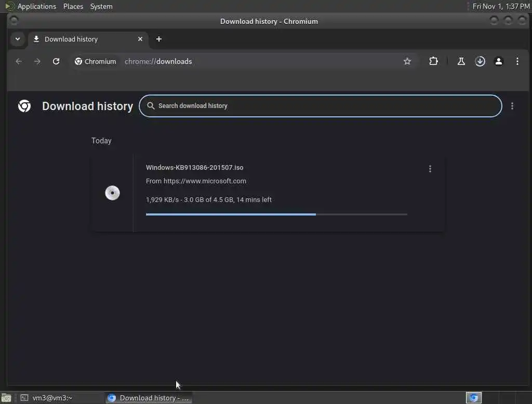Expand the tab search dropdown arrow
Screen dimensions: 532x404
tap(18, 39)
